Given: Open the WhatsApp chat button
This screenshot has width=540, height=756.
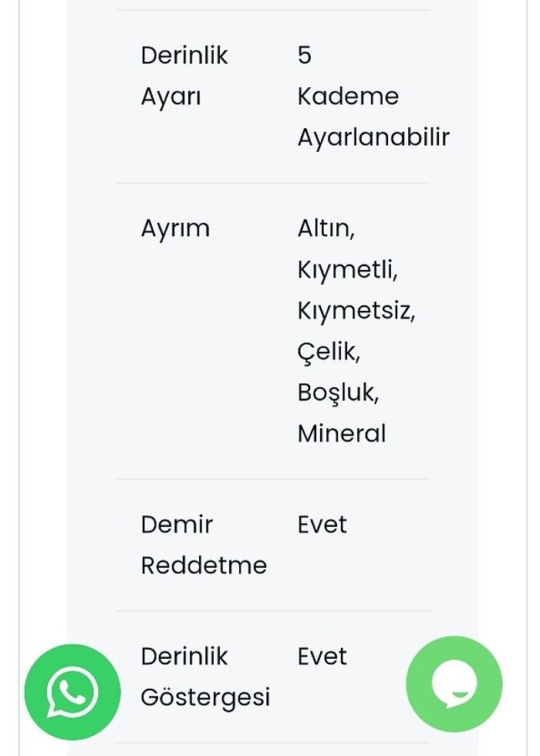Looking at the screenshot, I should [73, 692].
